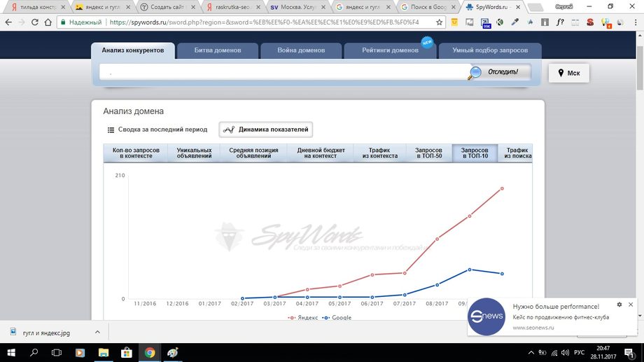Click the magnifier icon in search bar
The height and width of the screenshot is (362, 644).
tap(475, 73)
